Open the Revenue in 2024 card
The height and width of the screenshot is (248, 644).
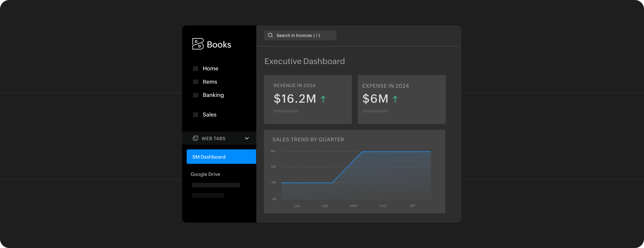coord(308,99)
